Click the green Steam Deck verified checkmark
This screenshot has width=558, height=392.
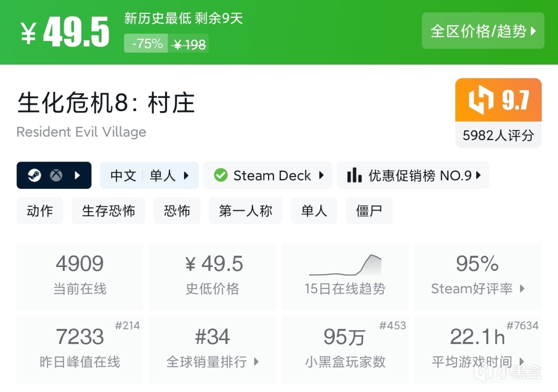pyautogui.click(x=221, y=176)
